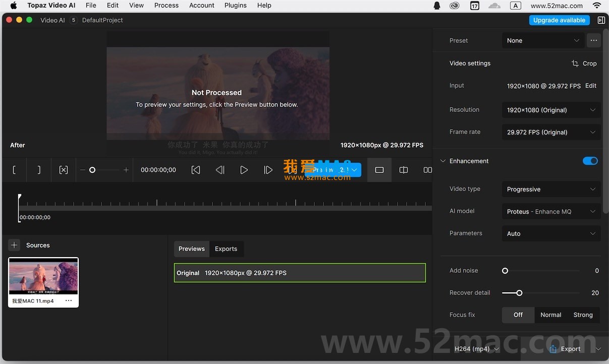Open the Help menu
The width and height of the screenshot is (609, 364).
[264, 6]
